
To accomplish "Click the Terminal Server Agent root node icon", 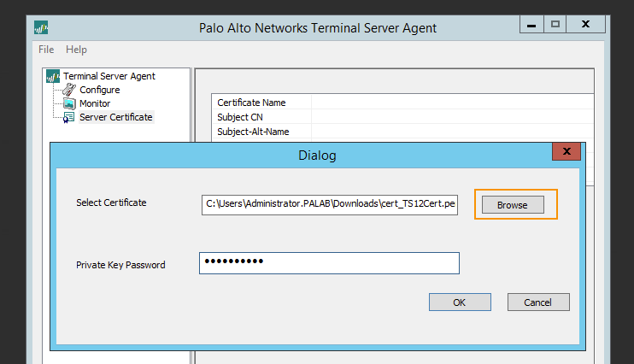I will (x=53, y=76).
